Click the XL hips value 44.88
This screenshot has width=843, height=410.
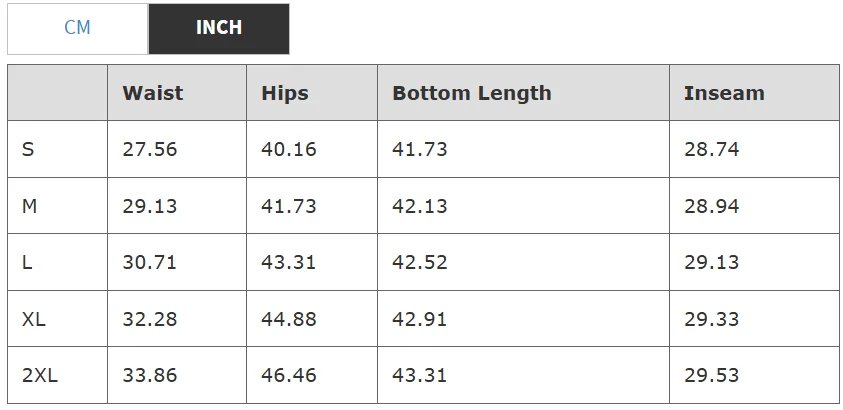(289, 319)
